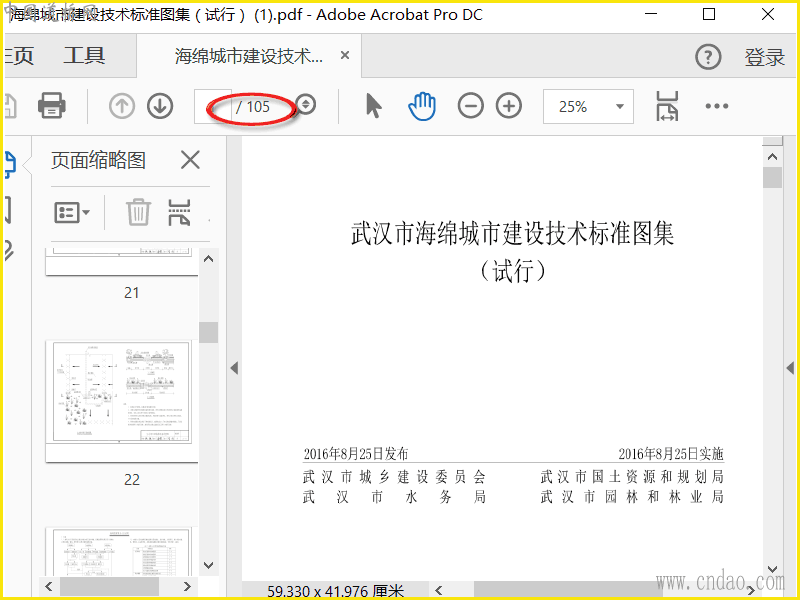800x600 pixels.
Task: Click the 武汉市园林和林业局 text
Action: (632, 496)
